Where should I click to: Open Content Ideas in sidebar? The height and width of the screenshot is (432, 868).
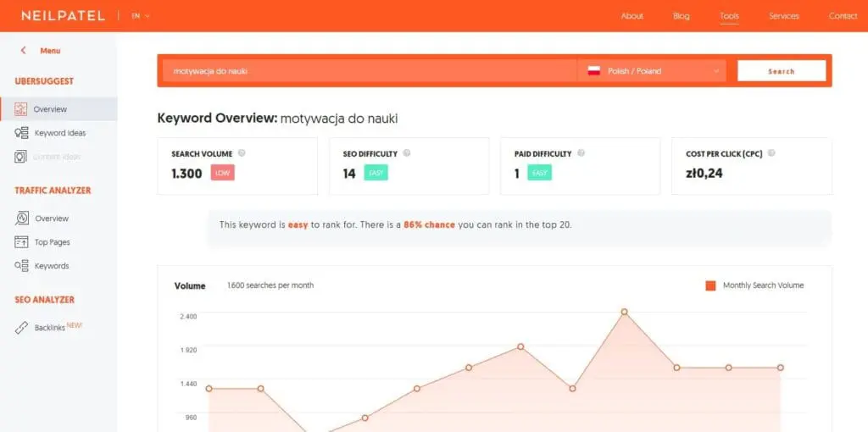click(57, 157)
